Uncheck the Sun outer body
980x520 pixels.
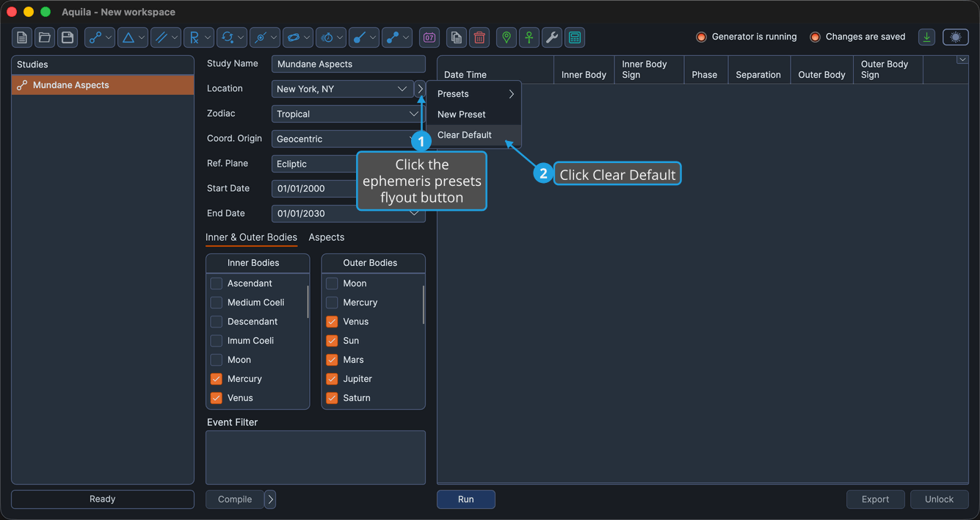332,341
